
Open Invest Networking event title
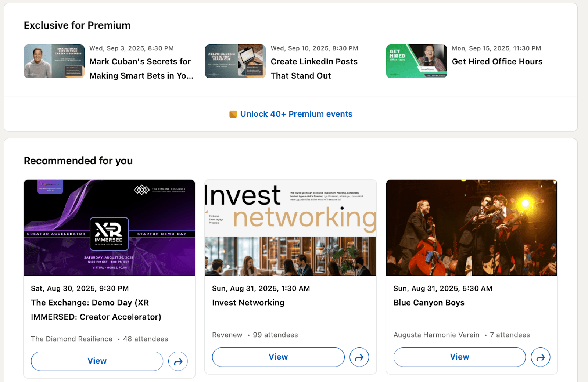point(248,303)
